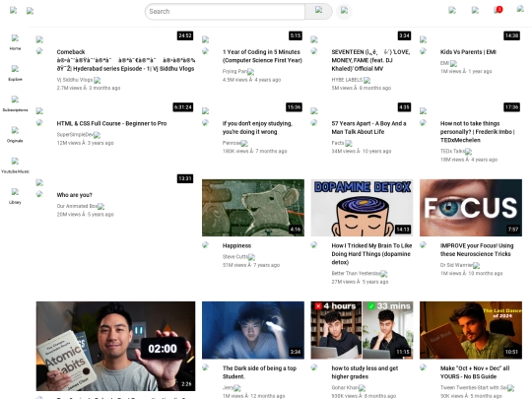Screen dimensions: 532x399
Task: Click the Explore label in the sidebar
Action: tap(15, 80)
